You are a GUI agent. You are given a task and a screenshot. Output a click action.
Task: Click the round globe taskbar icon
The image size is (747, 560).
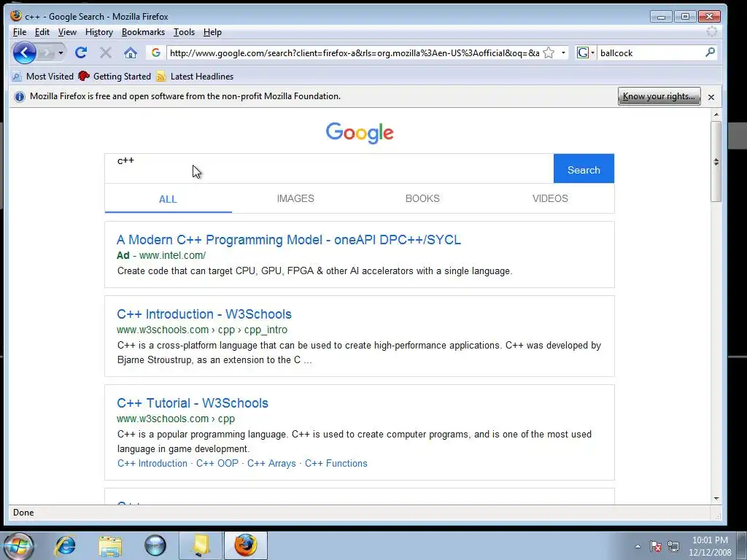pyautogui.click(x=155, y=545)
